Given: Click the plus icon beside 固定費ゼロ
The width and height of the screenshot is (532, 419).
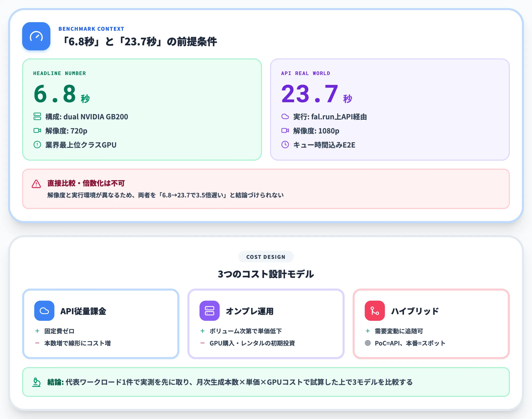Looking at the screenshot, I should [x=37, y=331].
